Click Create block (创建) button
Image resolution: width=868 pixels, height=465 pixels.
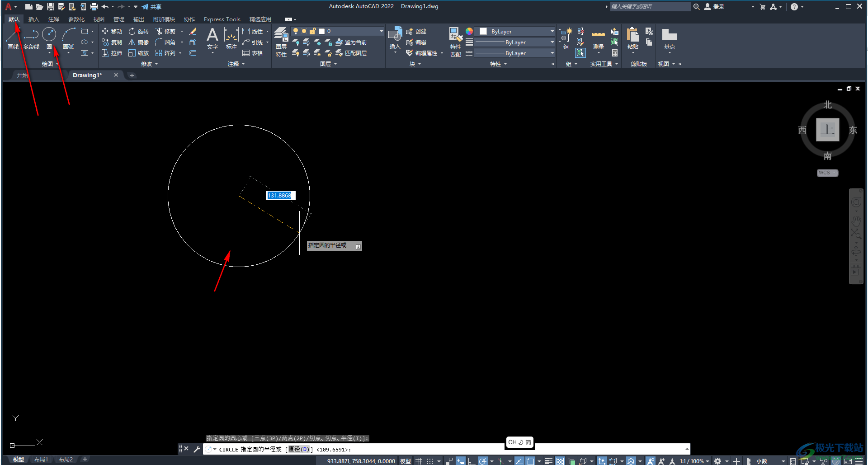pos(416,31)
